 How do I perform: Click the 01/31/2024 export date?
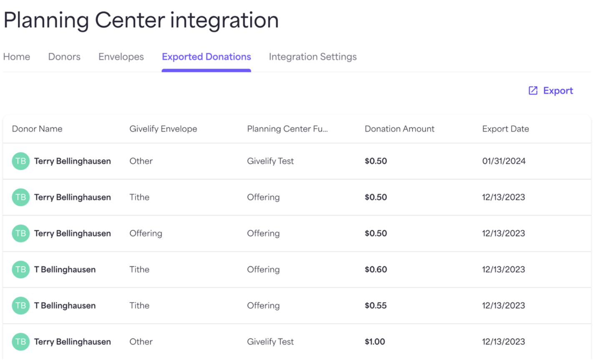tap(504, 161)
